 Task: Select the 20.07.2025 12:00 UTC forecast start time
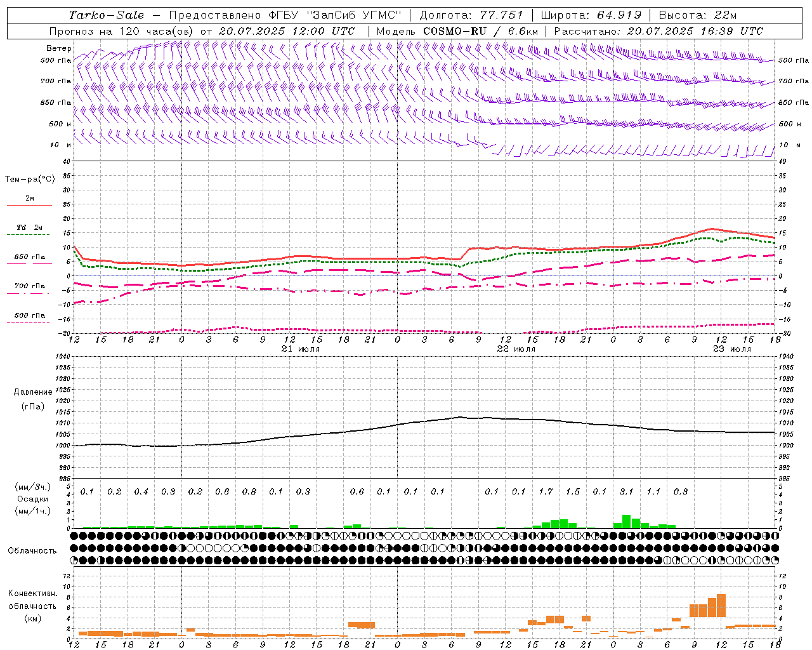(x=287, y=31)
